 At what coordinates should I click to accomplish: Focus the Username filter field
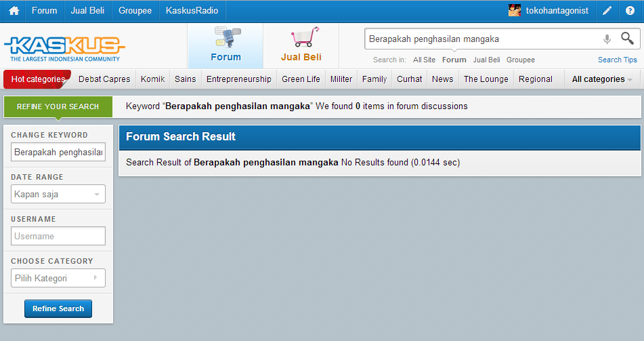pos(58,236)
